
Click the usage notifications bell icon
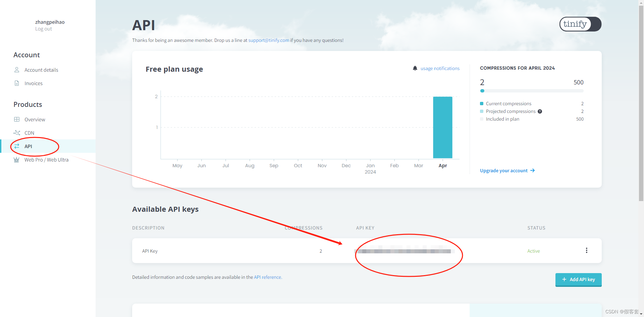point(415,68)
